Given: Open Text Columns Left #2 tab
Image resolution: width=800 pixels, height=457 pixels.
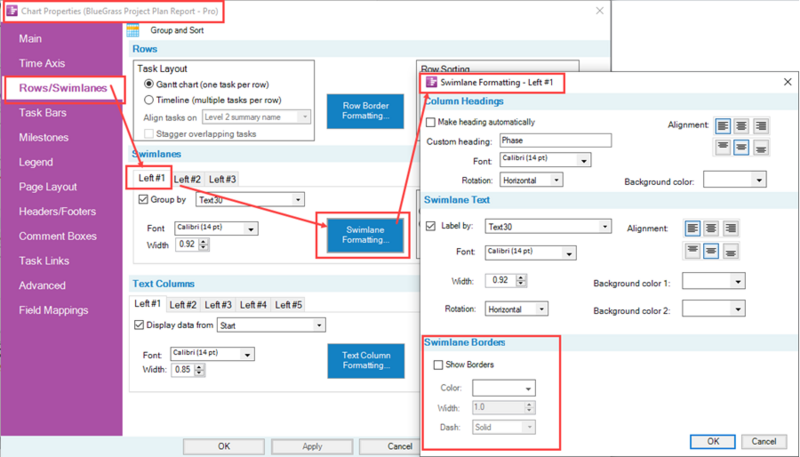Looking at the screenshot, I should coord(183,305).
